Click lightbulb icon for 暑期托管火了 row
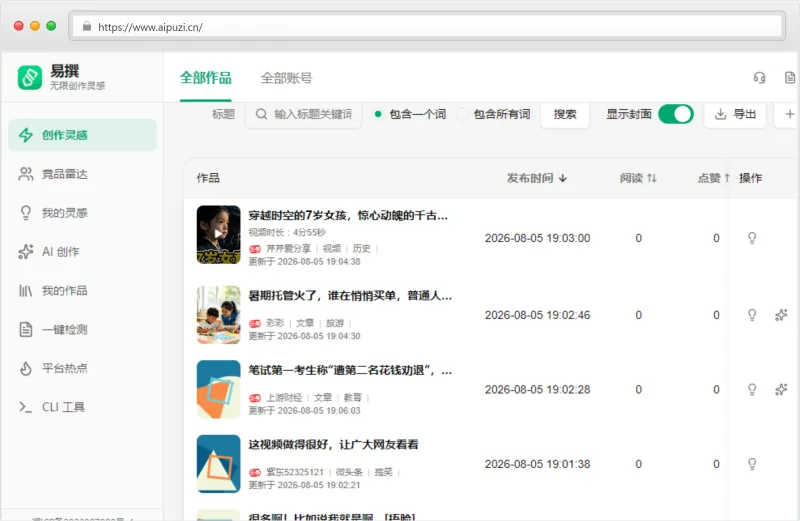This screenshot has height=521, width=800. pyautogui.click(x=752, y=315)
